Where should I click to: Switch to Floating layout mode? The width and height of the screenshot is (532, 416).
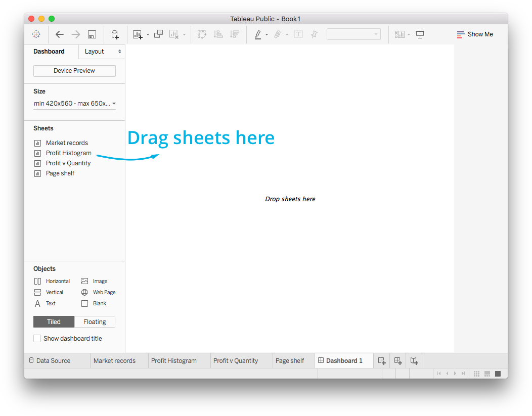coord(95,322)
